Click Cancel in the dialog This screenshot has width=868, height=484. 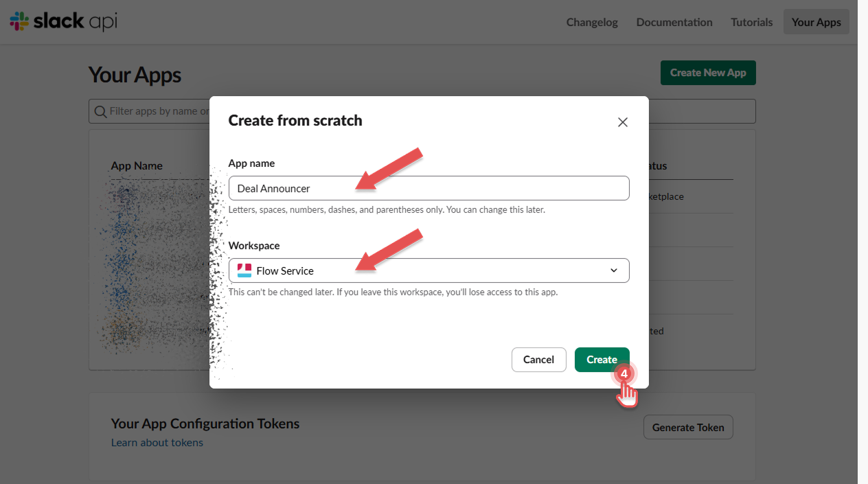(x=538, y=360)
